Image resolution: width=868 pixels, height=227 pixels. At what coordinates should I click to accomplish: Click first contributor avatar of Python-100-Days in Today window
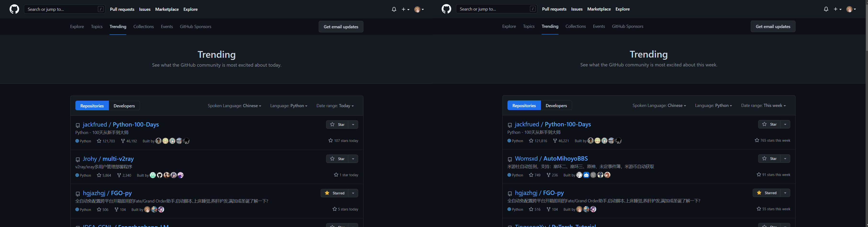(158, 140)
